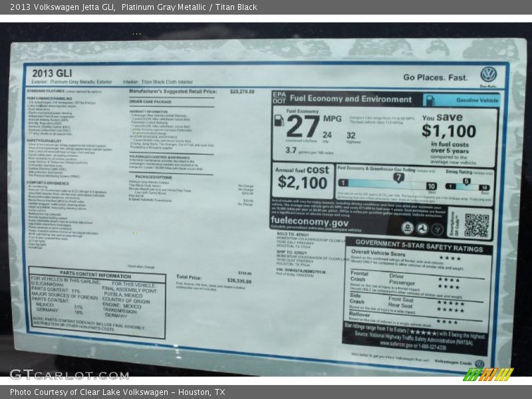Click 'PERFORMANCE/HANDLING' section heading
The width and height of the screenshot is (532, 399).
click(x=49, y=98)
